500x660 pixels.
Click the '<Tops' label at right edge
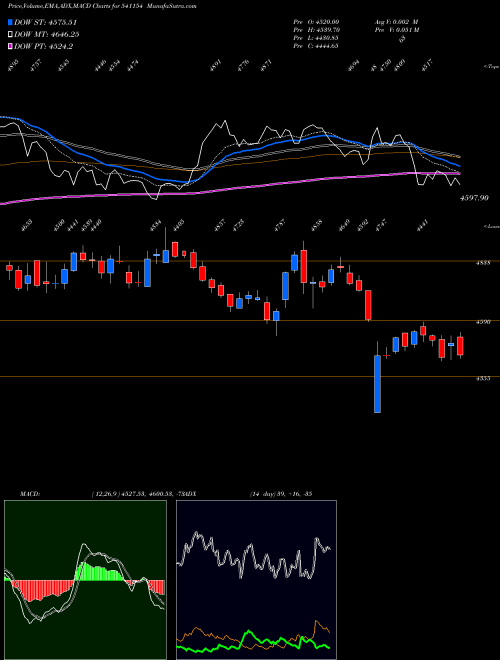pyautogui.click(x=491, y=67)
